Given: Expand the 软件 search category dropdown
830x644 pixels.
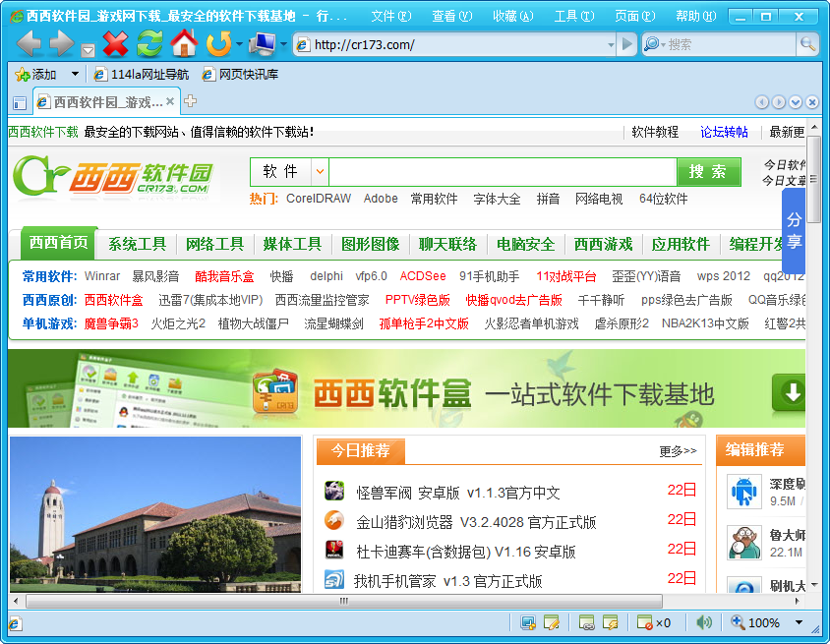Looking at the screenshot, I should tap(320, 171).
